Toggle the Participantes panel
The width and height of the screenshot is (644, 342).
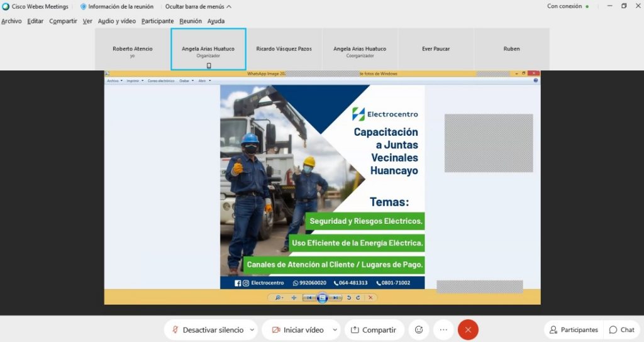click(574, 329)
